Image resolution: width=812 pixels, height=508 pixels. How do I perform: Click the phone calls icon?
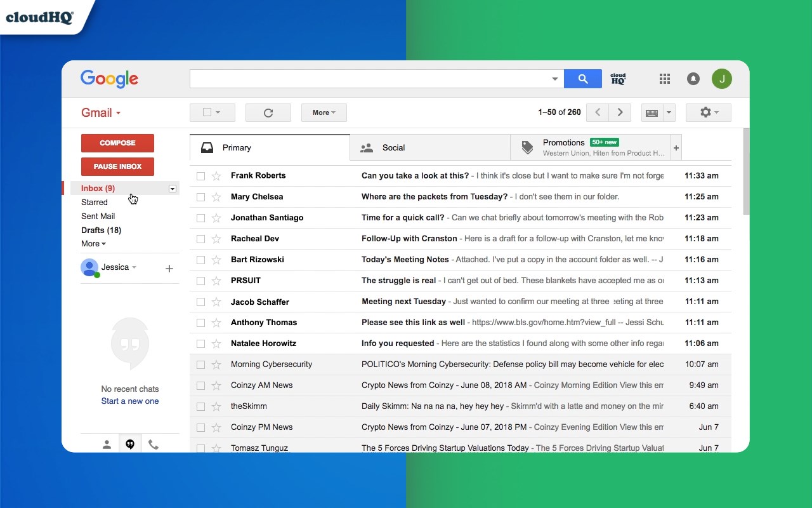click(154, 444)
